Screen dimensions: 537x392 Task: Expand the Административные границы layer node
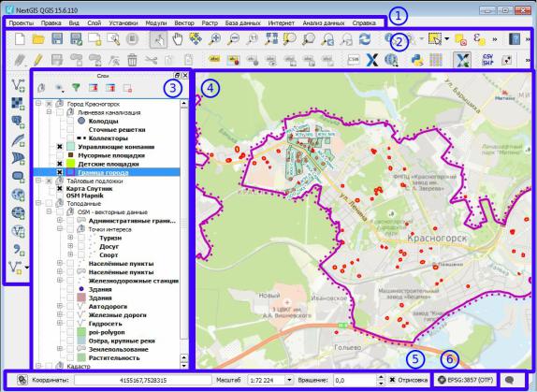[x=60, y=220]
